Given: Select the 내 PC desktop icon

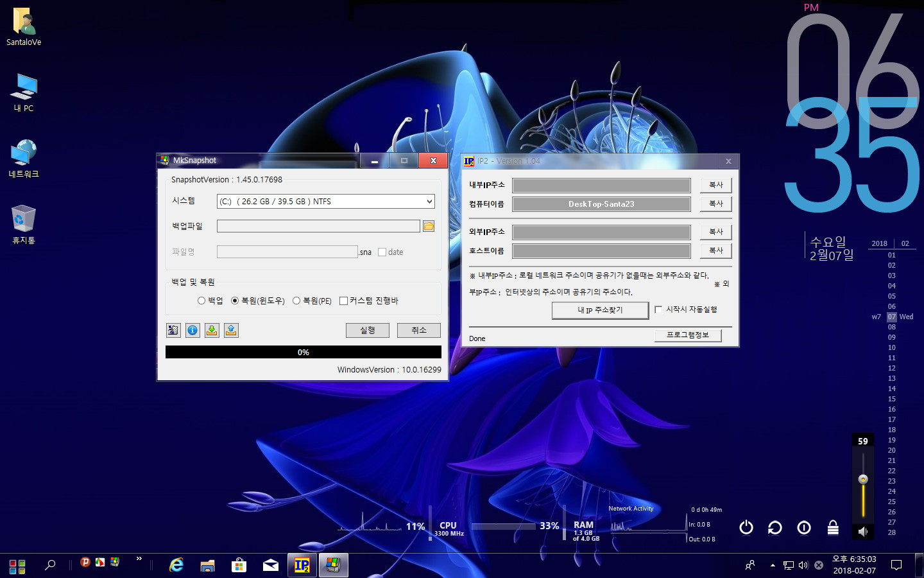Looking at the screenshot, I should (x=24, y=93).
